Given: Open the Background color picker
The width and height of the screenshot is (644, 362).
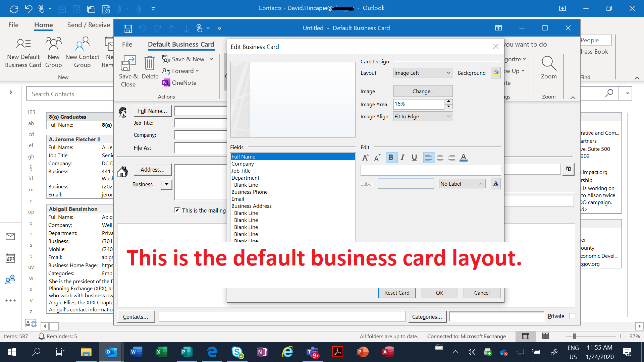Looking at the screenshot, I should click(496, 72).
